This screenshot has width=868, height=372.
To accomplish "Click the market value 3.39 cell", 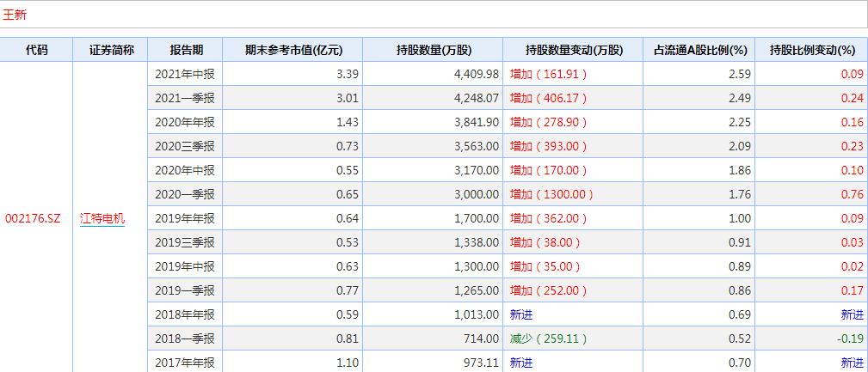I will tap(292, 74).
